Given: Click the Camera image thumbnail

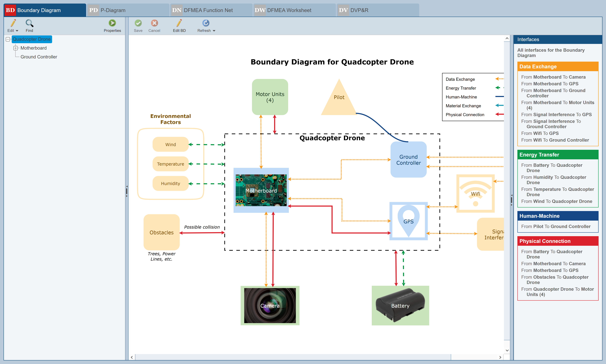Looking at the screenshot, I should [x=270, y=306].
